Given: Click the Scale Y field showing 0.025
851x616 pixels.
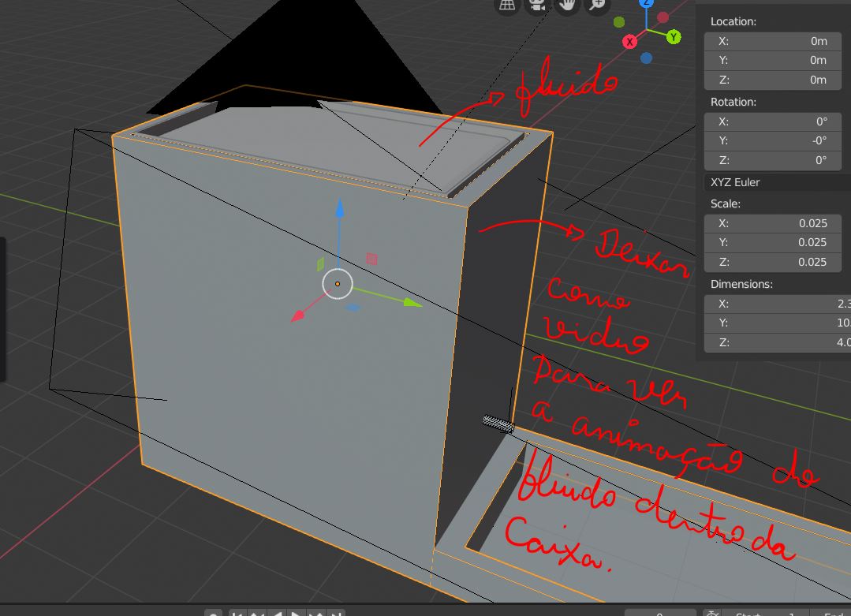Looking at the screenshot, I should point(773,243).
